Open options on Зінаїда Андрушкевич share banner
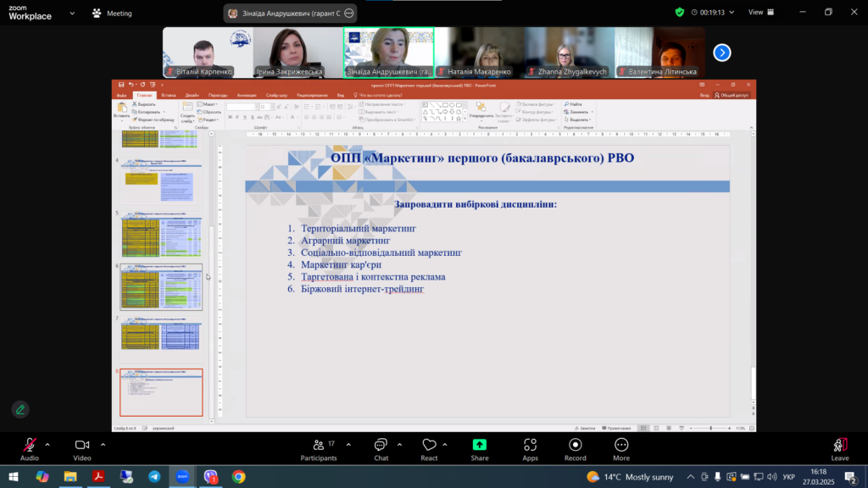 coord(348,14)
